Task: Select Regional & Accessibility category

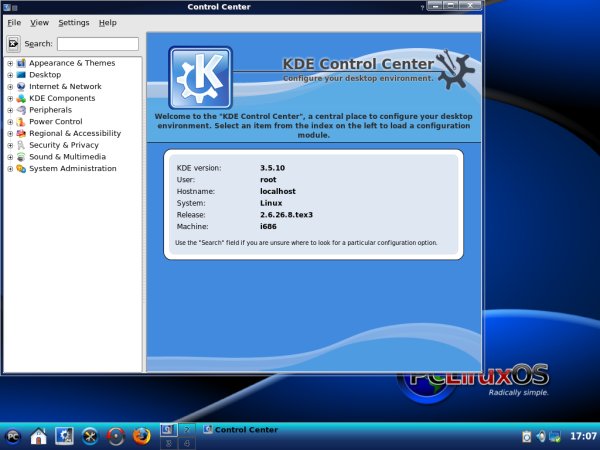Action: tap(74, 133)
